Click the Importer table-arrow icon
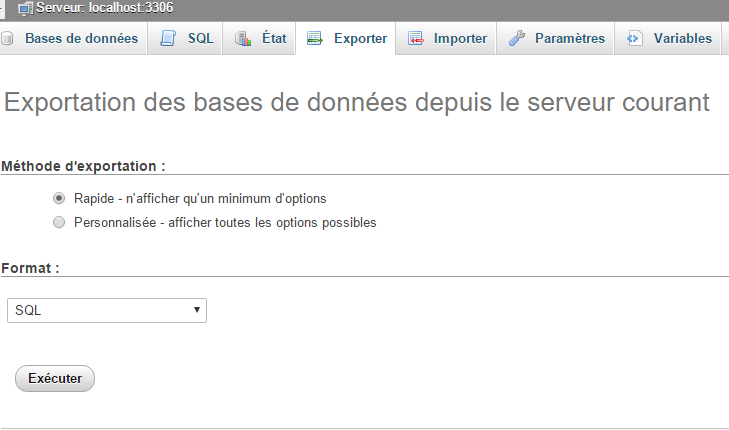Screen dimensions: 729x430 (x=416, y=39)
